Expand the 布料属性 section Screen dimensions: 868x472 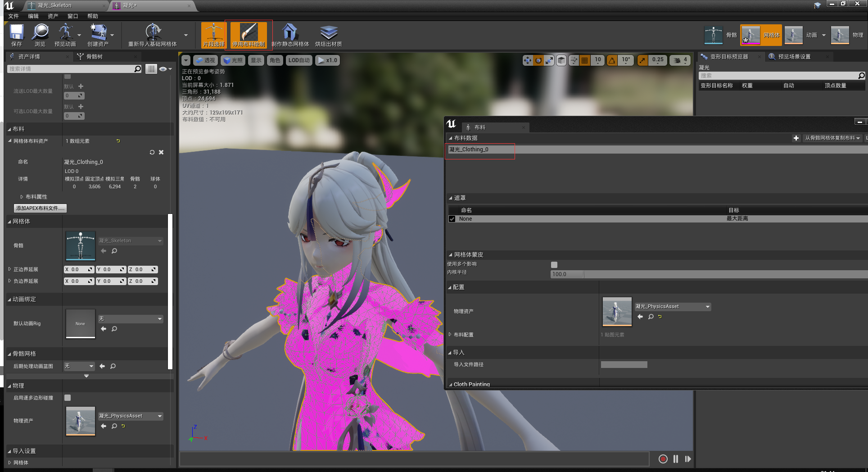(x=22, y=197)
